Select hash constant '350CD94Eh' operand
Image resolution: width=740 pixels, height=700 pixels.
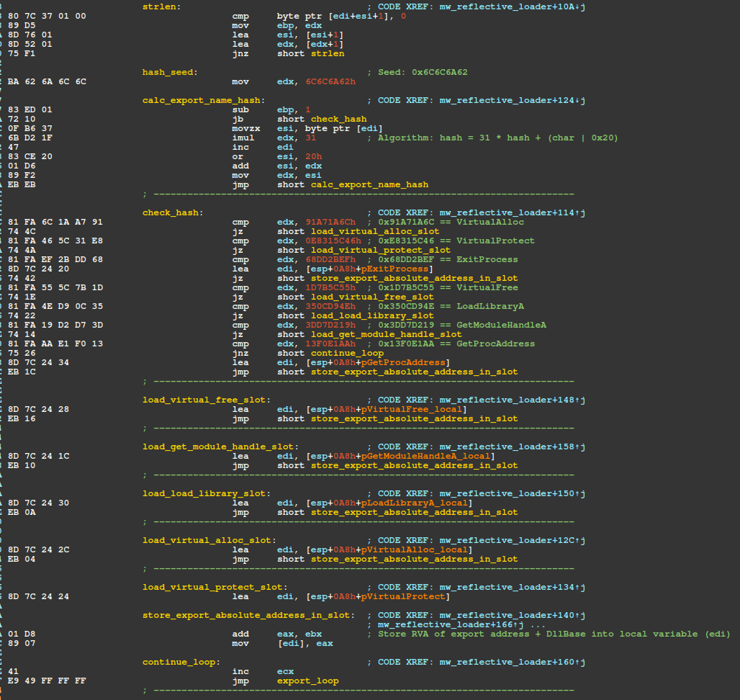click(330, 306)
